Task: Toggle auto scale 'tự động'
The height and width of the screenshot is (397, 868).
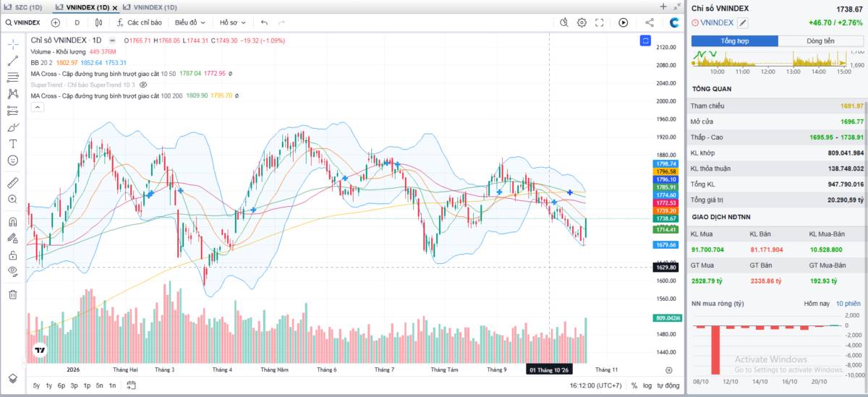Action: tap(668, 385)
